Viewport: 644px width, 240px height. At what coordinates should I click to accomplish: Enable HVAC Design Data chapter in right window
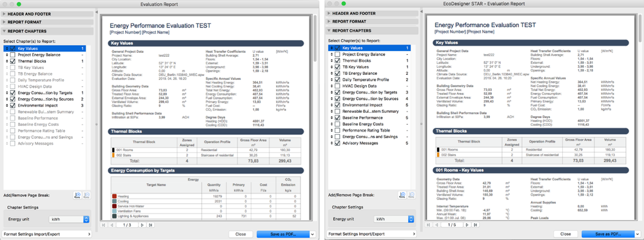[337, 86]
